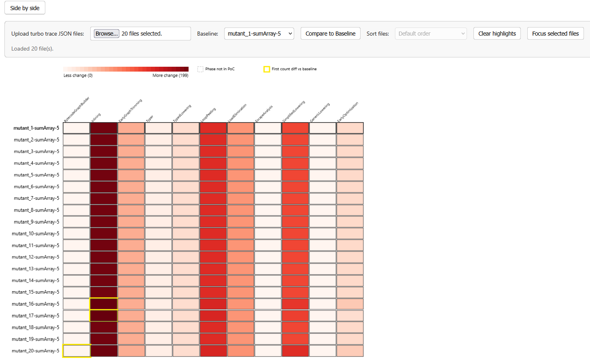Click the 'Less change (0)' legend label

tap(78, 75)
